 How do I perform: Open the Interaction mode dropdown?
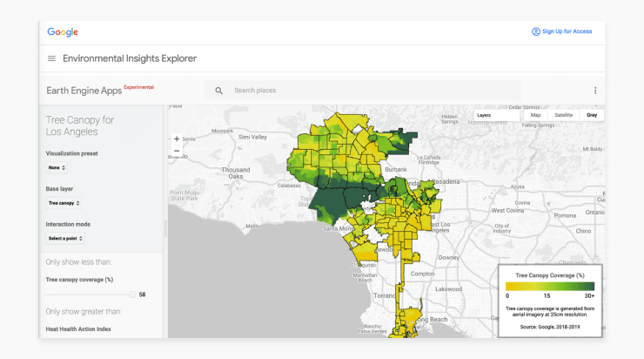[65, 239]
